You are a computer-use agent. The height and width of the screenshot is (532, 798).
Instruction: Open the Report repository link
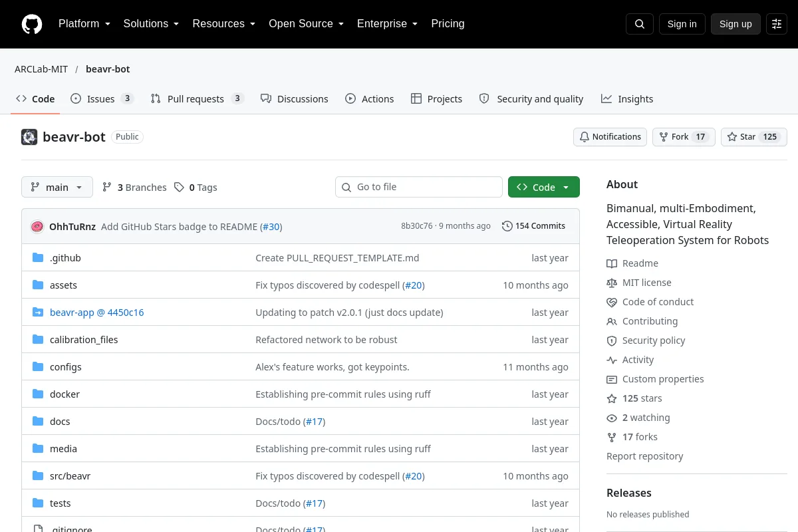644,456
